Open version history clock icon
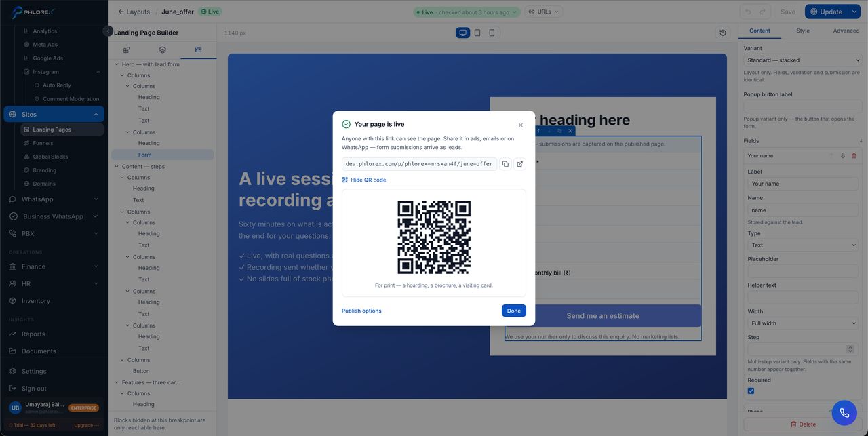Viewport: 868px width, 436px height. tap(723, 33)
